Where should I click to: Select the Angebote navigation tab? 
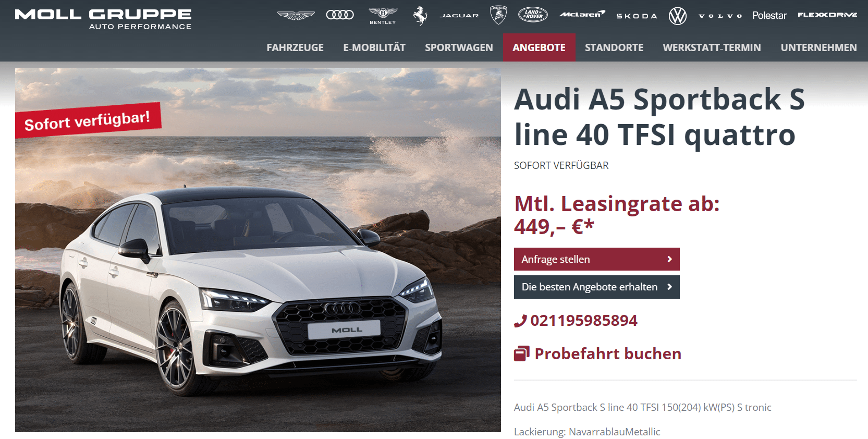(x=539, y=47)
